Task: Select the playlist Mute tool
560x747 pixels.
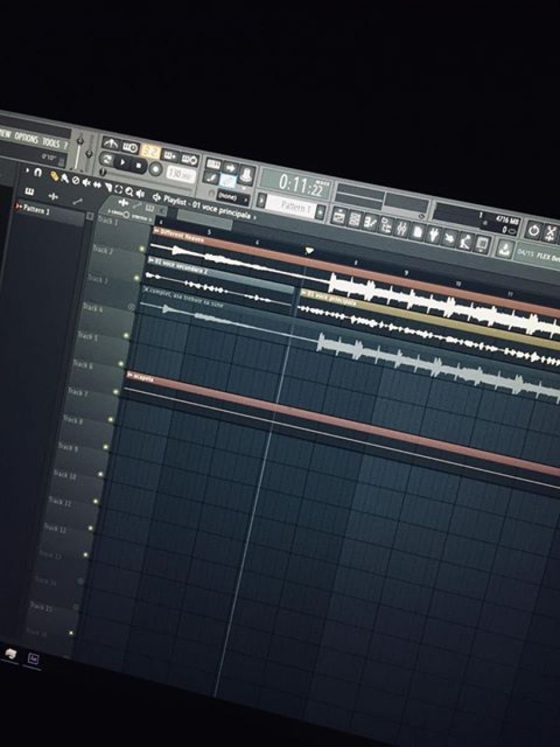Action: (x=86, y=182)
